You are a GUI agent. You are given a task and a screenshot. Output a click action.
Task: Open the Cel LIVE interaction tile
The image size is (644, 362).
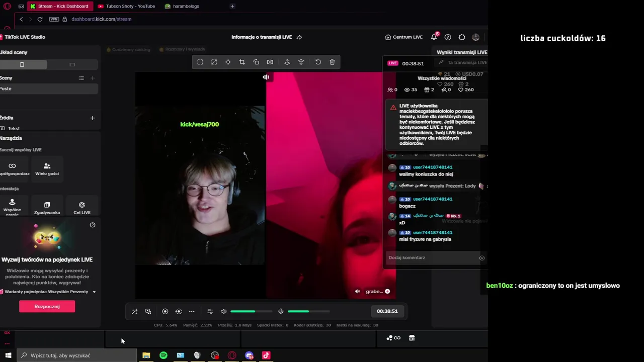pos(82,206)
